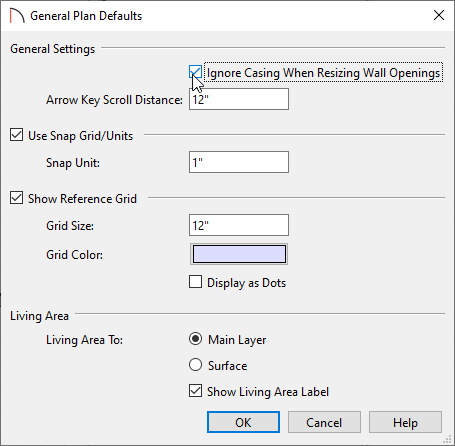The height and width of the screenshot is (446, 455).
Task: Click the Arrow Key Scroll Distance field
Action: (x=239, y=99)
